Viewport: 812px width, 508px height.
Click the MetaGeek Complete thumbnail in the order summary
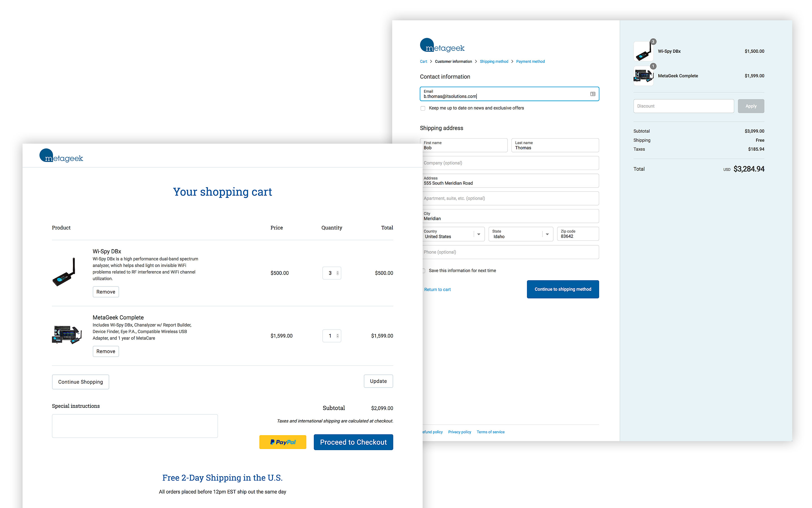(x=643, y=76)
